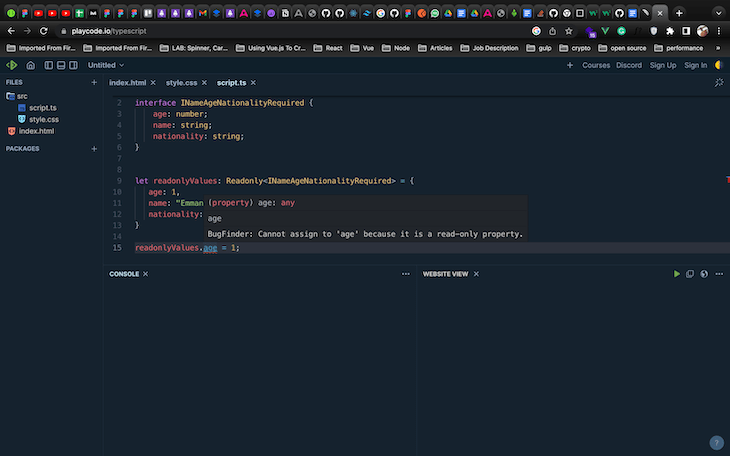This screenshot has height=456, width=730.
Task: Close the script.ts editor tab
Action: pyautogui.click(x=253, y=83)
